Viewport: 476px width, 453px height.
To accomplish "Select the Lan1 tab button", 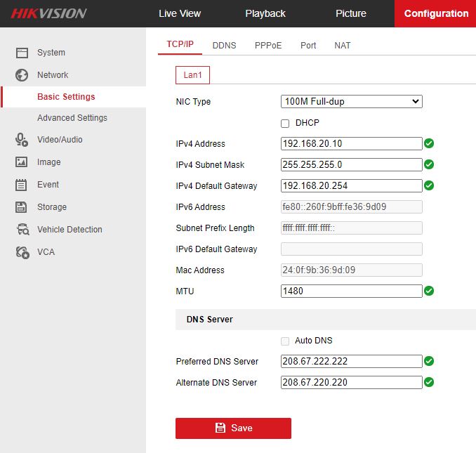I will 192,74.
